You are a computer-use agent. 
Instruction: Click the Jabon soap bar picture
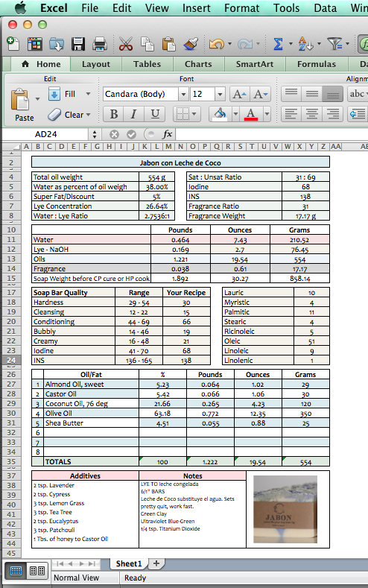click(285, 509)
